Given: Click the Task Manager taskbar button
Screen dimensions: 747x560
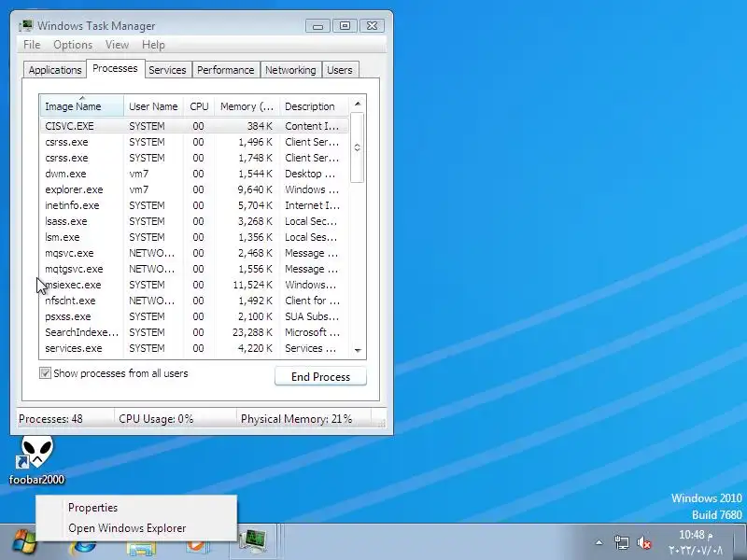Looking at the screenshot, I should click(x=252, y=541).
